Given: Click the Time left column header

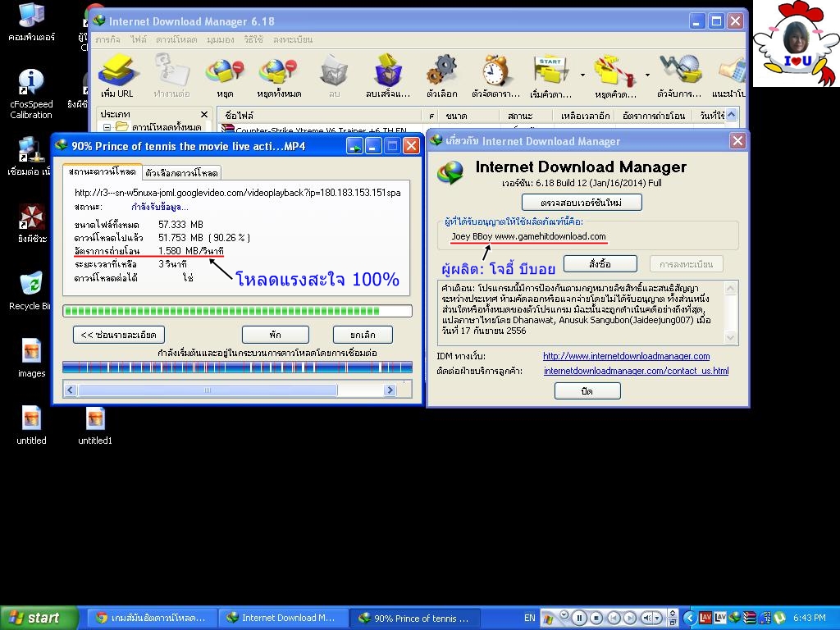Looking at the screenshot, I should point(584,115).
